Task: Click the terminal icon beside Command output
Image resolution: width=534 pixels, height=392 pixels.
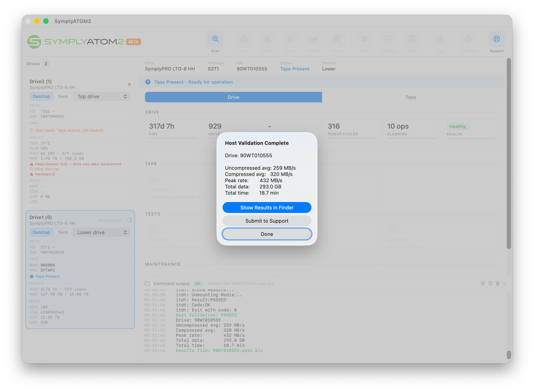Action: pyautogui.click(x=147, y=284)
